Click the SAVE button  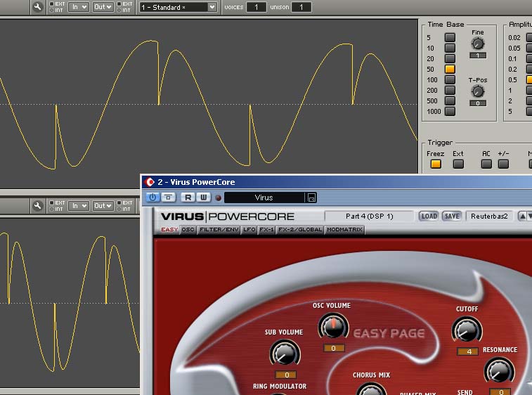[x=452, y=216]
